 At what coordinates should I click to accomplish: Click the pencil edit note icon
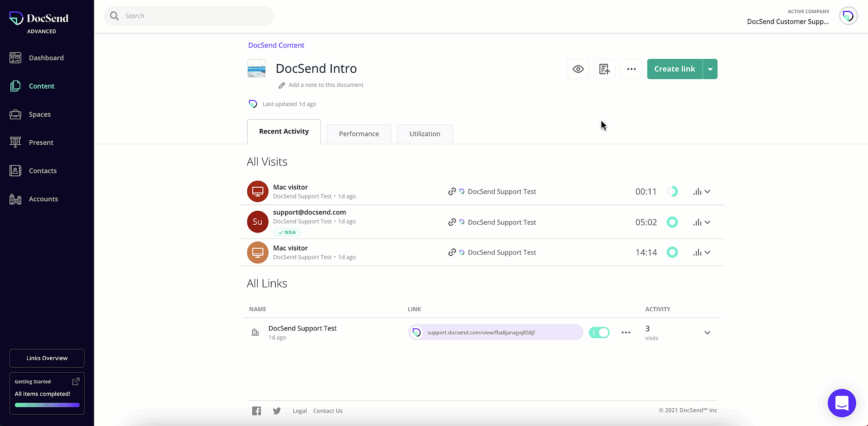(282, 85)
